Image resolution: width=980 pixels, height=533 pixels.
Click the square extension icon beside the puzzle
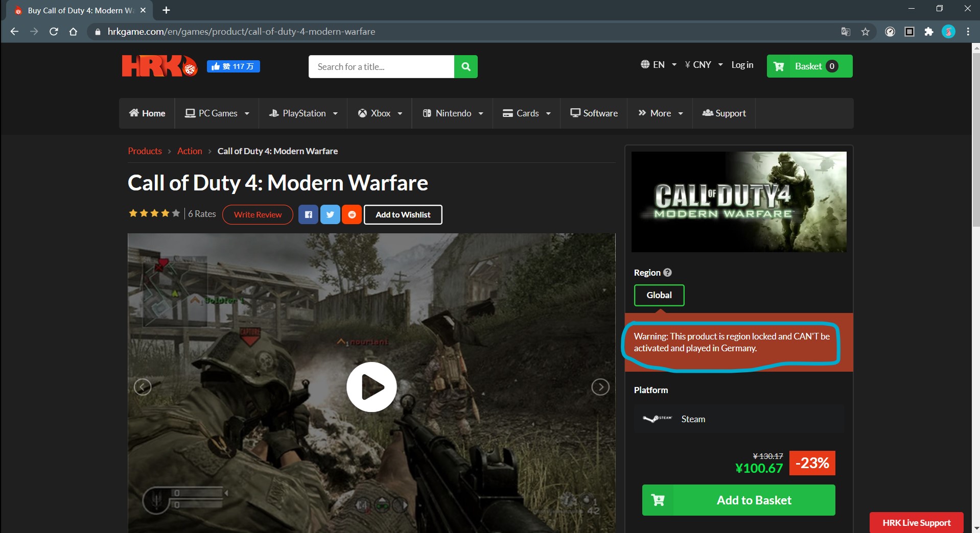point(909,32)
